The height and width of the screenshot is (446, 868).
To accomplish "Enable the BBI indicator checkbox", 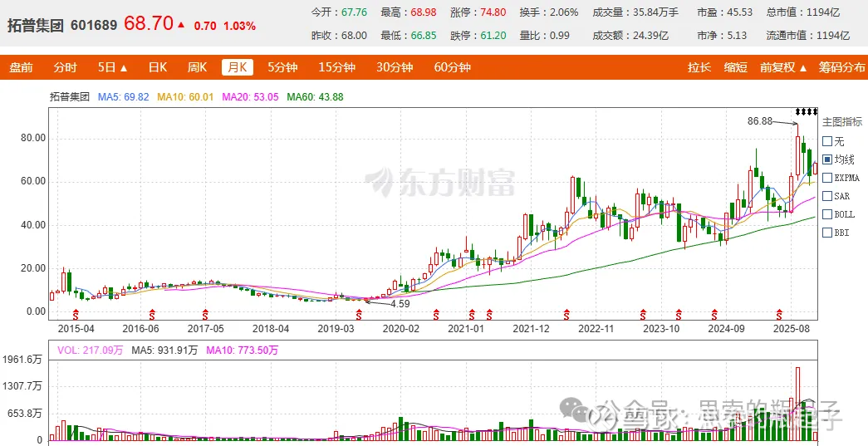I will point(827,233).
